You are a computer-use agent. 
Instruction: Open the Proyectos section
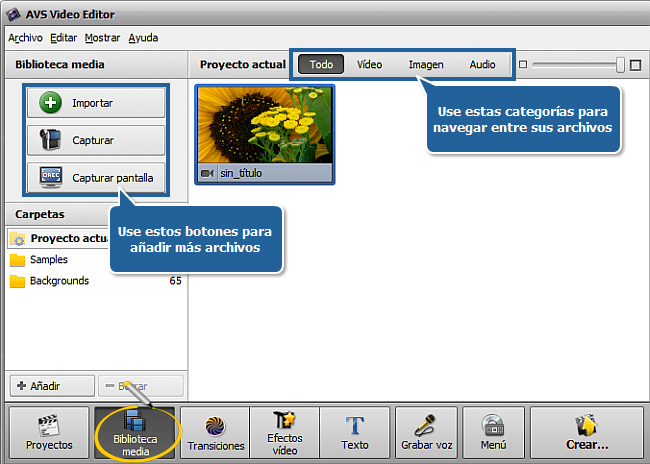[49, 432]
